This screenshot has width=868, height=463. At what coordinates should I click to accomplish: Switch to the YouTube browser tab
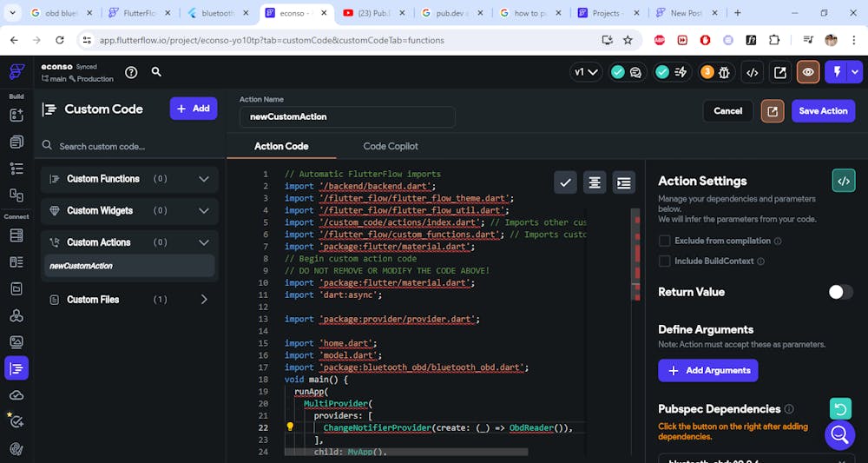(374, 13)
